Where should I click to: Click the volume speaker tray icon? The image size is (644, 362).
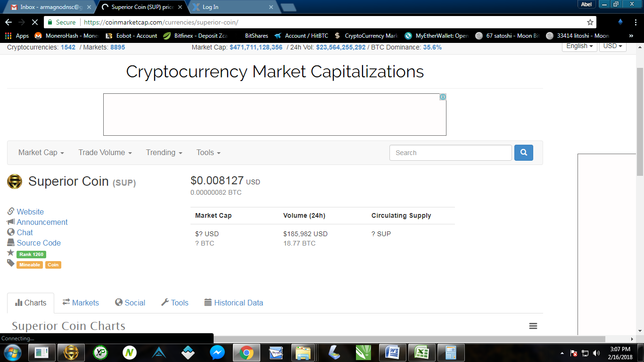tap(596, 353)
